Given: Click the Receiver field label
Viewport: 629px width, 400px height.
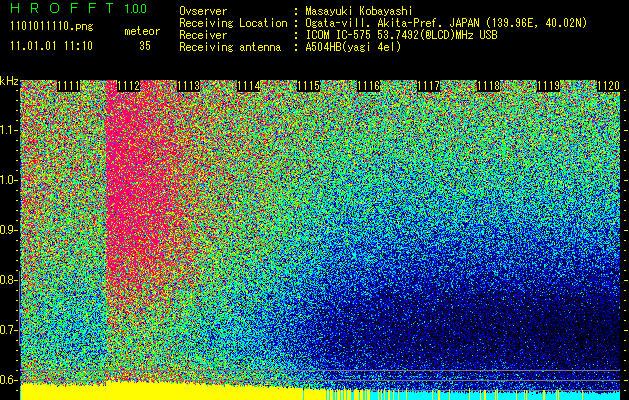Looking at the screenshot, I should [203, 35].
